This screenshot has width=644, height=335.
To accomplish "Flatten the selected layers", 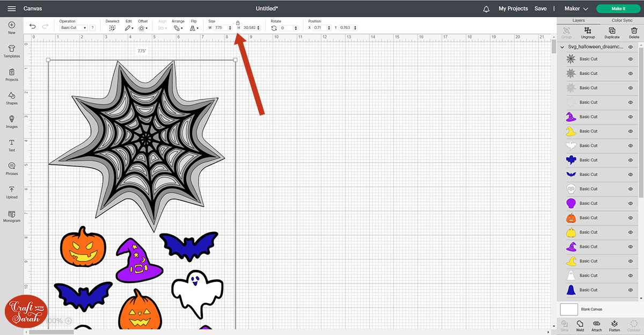I will pos(615,325).
